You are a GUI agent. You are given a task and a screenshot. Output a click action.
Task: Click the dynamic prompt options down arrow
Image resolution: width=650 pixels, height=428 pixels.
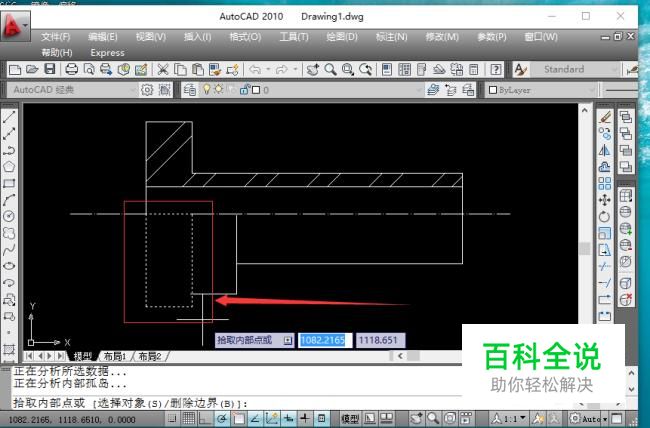coord(287,340)
